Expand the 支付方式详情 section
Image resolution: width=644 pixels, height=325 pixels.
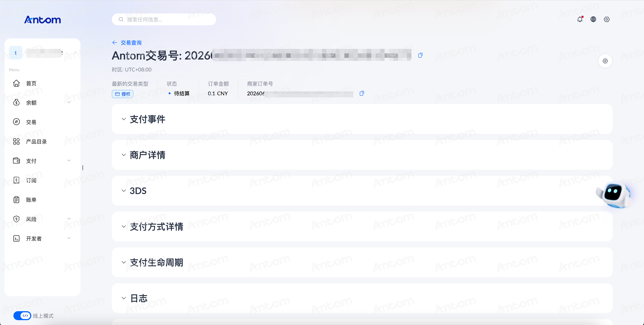pos(124,227)
